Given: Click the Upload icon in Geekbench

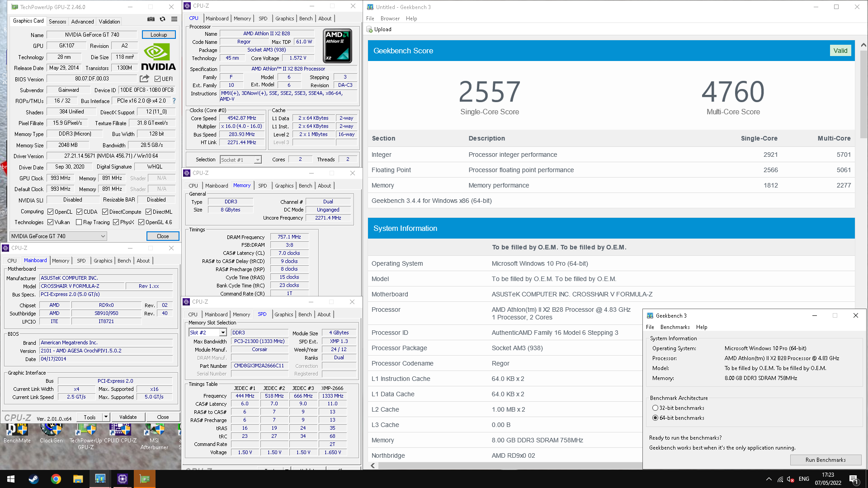Looking at the screenshot, I should point(369,29).
